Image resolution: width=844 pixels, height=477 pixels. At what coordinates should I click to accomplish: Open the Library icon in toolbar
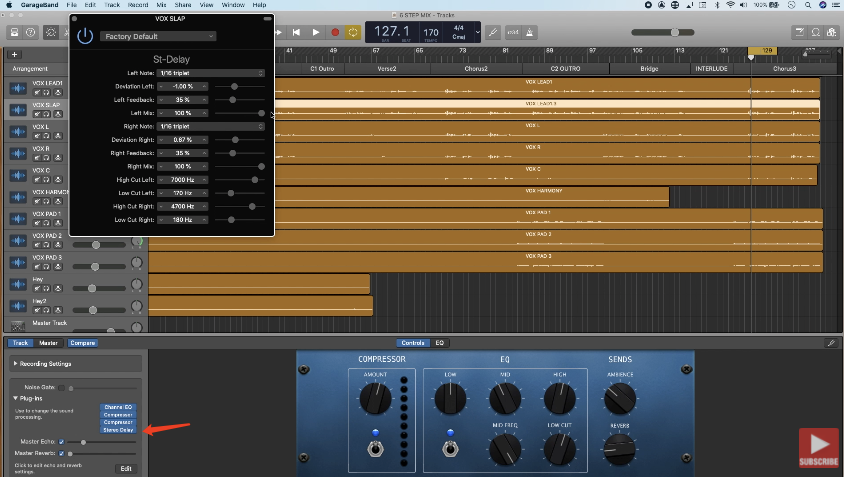point(15,32)
